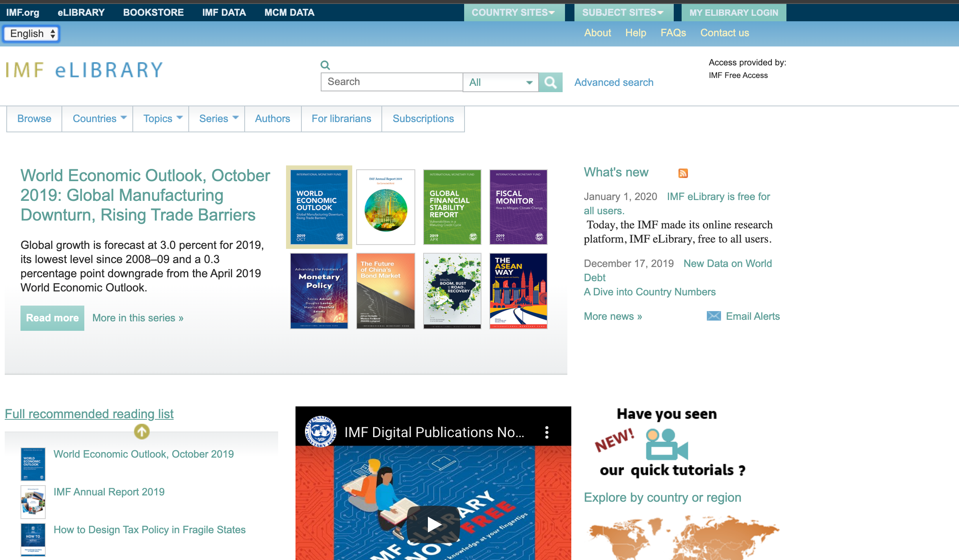Open Fiscal Monitor book cover

coord(519,207)
